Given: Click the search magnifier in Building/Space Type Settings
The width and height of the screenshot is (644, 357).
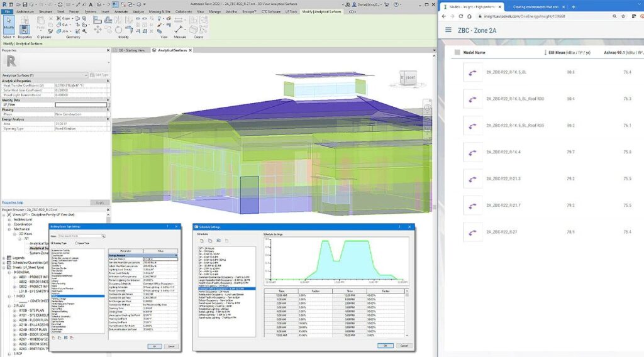Looking at the screenshot, I should tap(103, 236).
